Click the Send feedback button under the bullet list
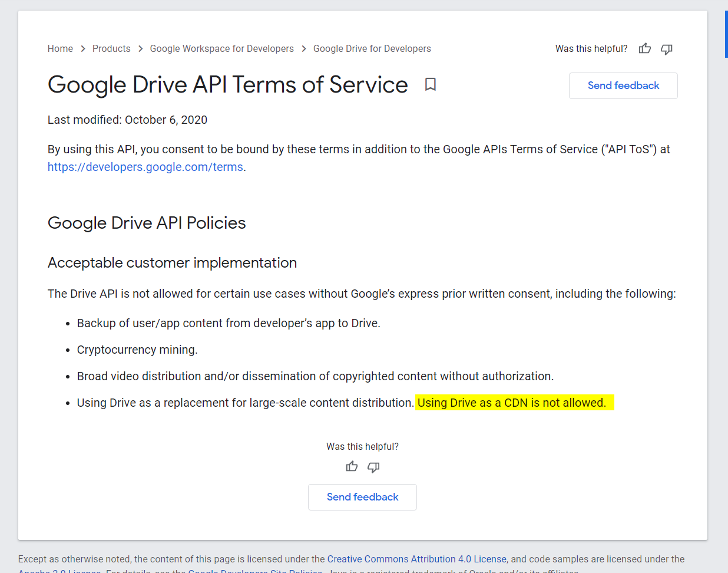The width and height of the screenshot is (728, 573). tap(362, 497)
